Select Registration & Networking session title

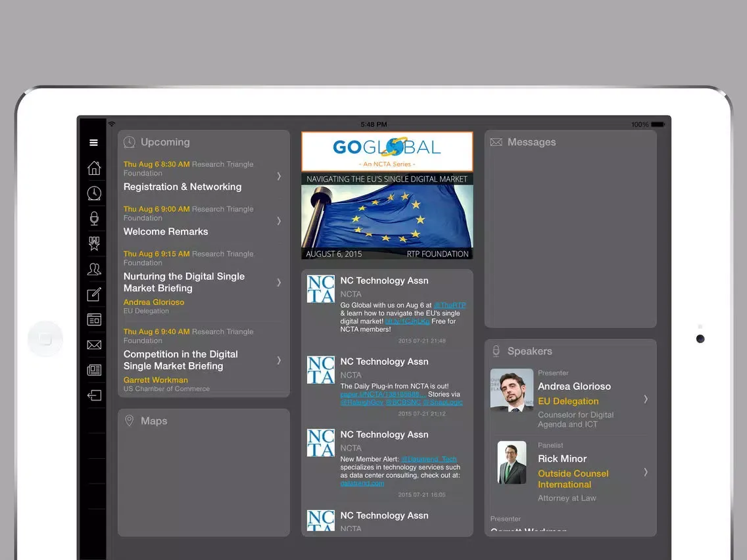[182, 187]
